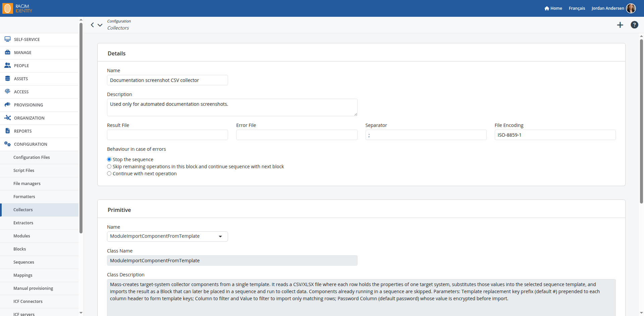This screenshot has height=316, width=644.
Task: Click the File Encoding input field
Action: pos(555,135)
